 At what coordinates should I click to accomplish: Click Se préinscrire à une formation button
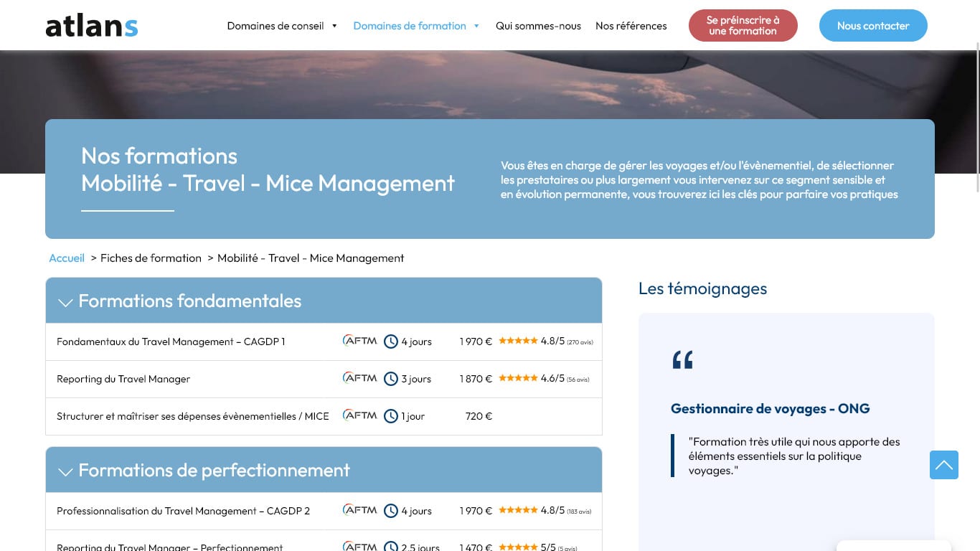743,26
